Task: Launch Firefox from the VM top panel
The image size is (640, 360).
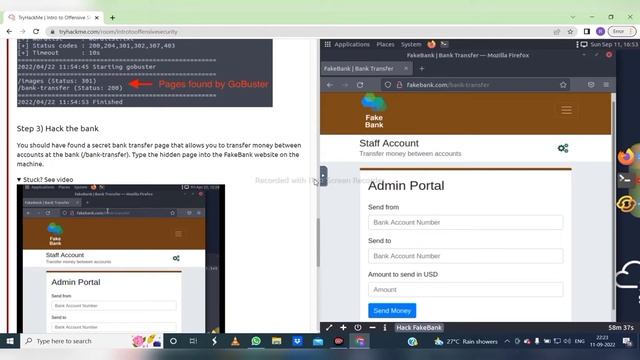Action: coord(431,44)
